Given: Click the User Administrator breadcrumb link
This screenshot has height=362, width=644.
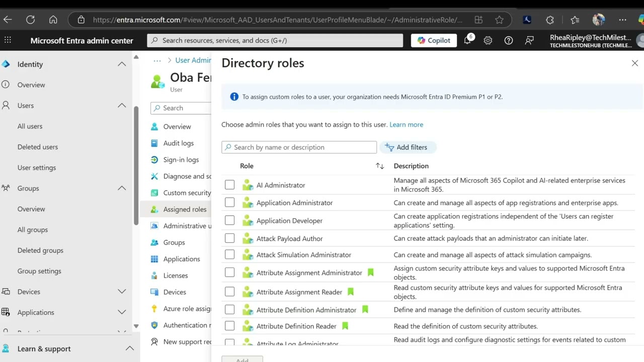Looking at the screenshot, I should (x=193, y=60).
